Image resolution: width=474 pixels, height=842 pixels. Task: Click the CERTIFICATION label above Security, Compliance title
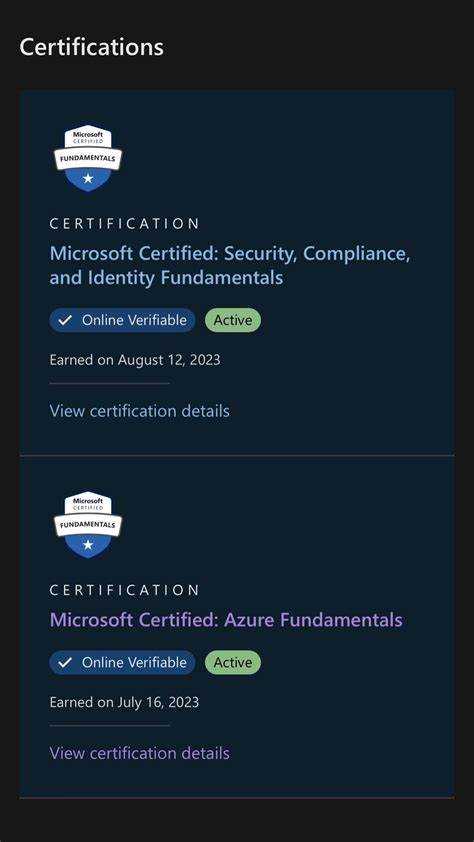pyautogui.click(x=125, y=223)
